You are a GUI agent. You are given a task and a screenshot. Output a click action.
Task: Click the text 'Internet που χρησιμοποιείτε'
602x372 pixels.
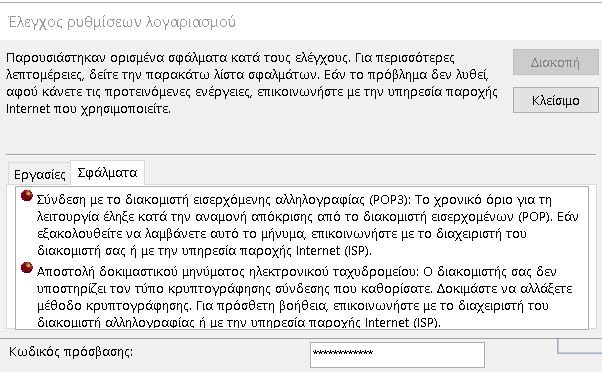[88, 109]
